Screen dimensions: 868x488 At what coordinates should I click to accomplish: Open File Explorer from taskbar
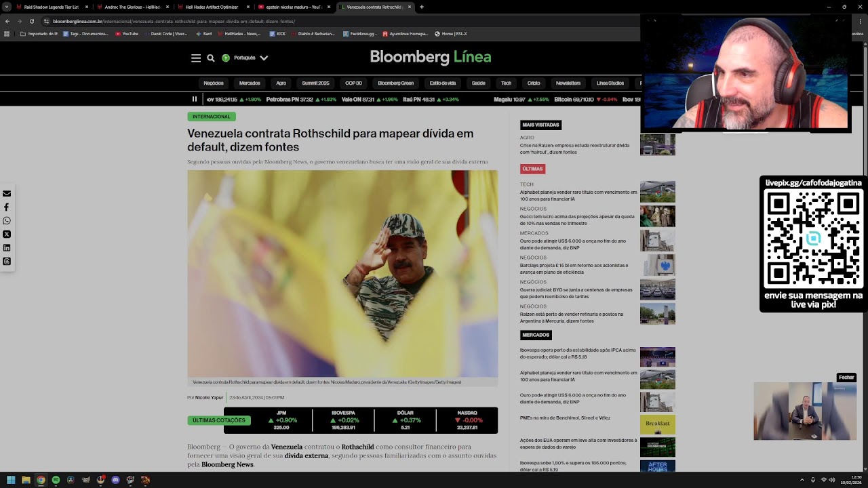26,480
